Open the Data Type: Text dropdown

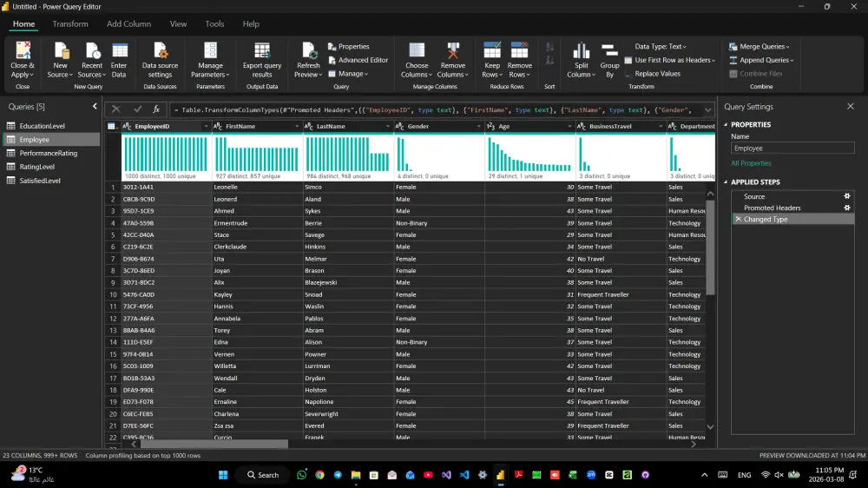661,47
